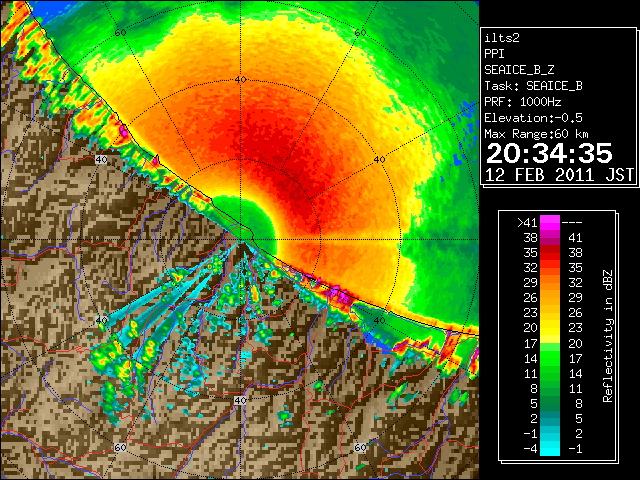Click '20' in the right legend column
This screenshot has width=640, height=480.
point(575,343)
